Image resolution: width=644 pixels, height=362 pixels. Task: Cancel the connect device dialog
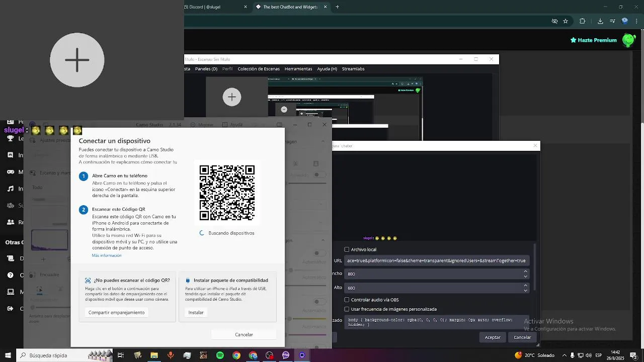[x=244, y=334]
